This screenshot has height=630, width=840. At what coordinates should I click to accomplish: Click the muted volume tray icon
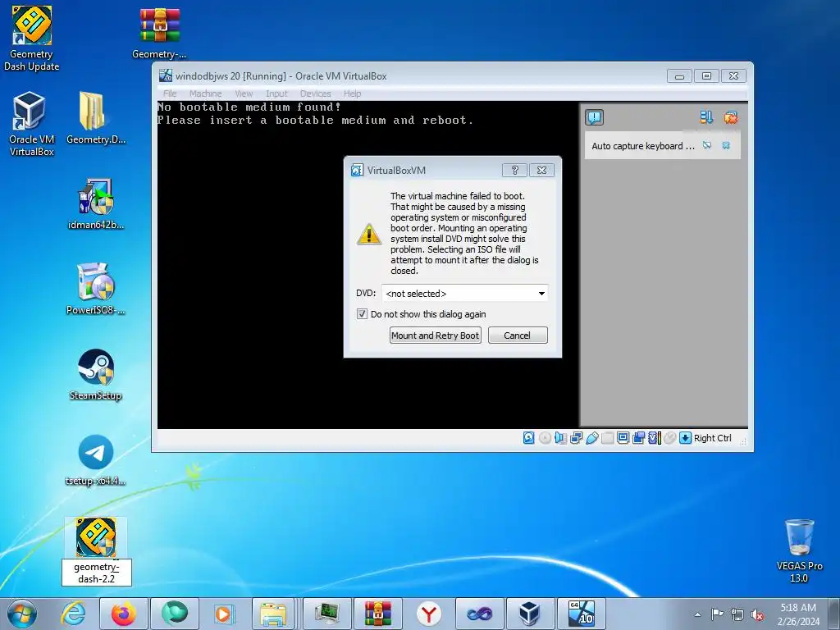pyautogui.click(x=757, y=614)
